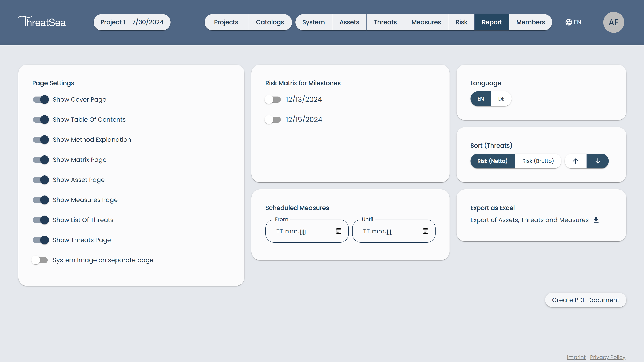Select descending sort arrow for Threats
644x362 pixels.
point(598,161)
